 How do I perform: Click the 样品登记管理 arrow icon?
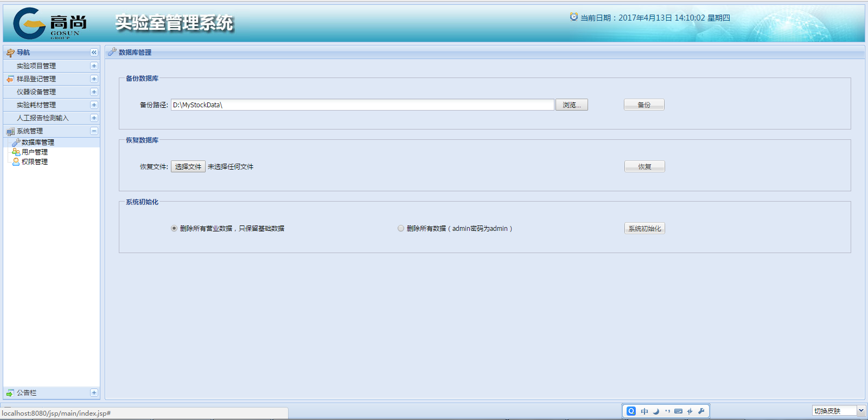[10, 79]
